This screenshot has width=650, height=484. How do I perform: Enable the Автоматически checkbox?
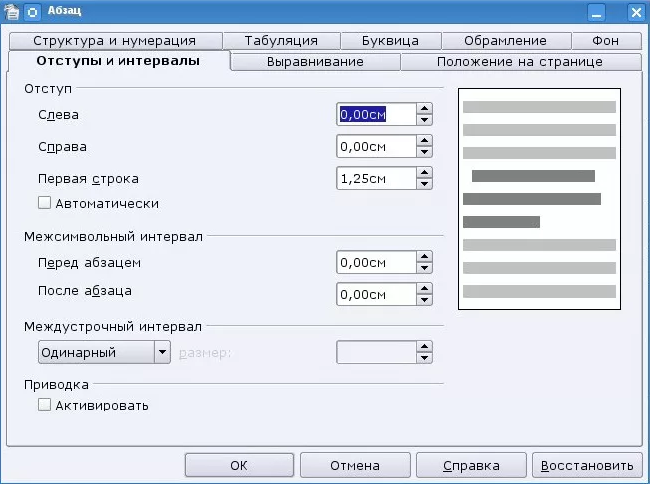click(x=44, y=203)
